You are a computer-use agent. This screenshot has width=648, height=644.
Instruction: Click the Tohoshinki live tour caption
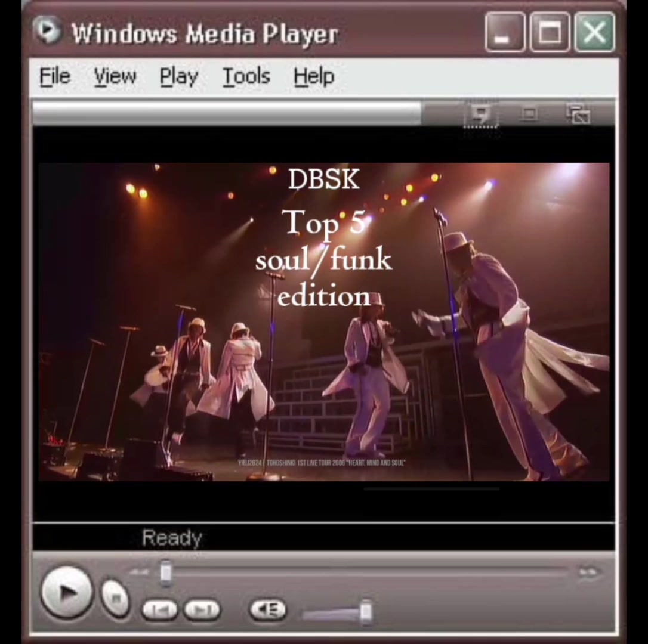pos(322,463)
